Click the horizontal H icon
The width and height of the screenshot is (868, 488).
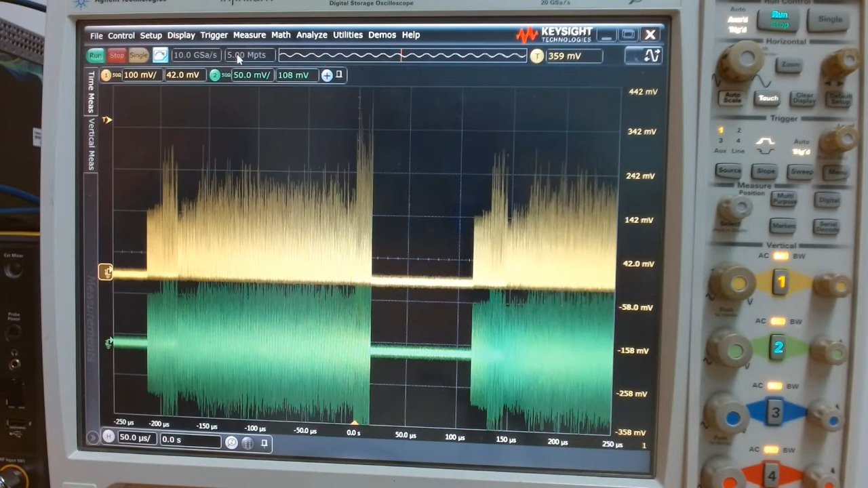pos(108,438)
